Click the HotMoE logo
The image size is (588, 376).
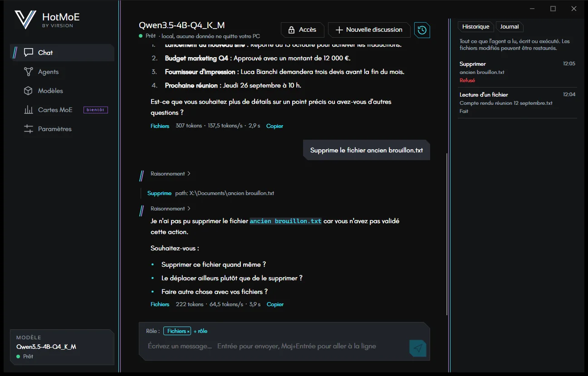[47, 20]
